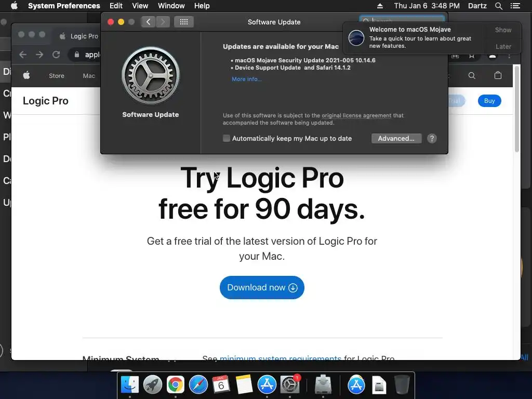Image resolution: width=532 pixels, height=399 pixels.
Task: Open shopping bag on Apple website
Action: (x=498, y=75)
